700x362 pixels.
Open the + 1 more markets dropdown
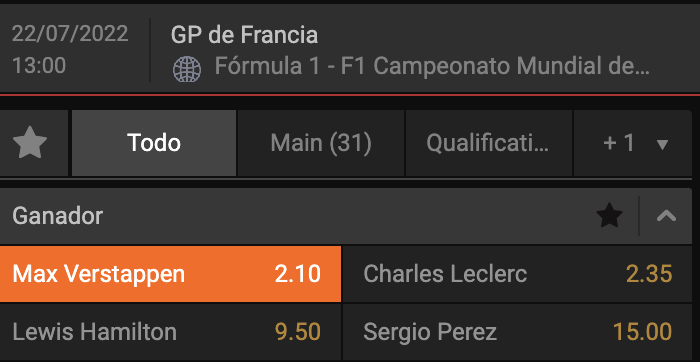(x=632, y=143)
